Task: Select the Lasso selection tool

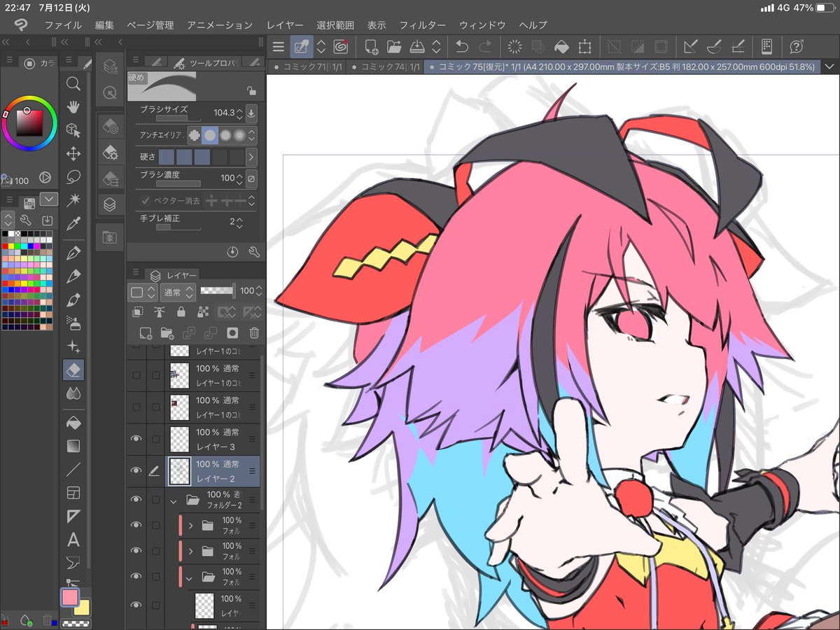Action: (73, 176)
